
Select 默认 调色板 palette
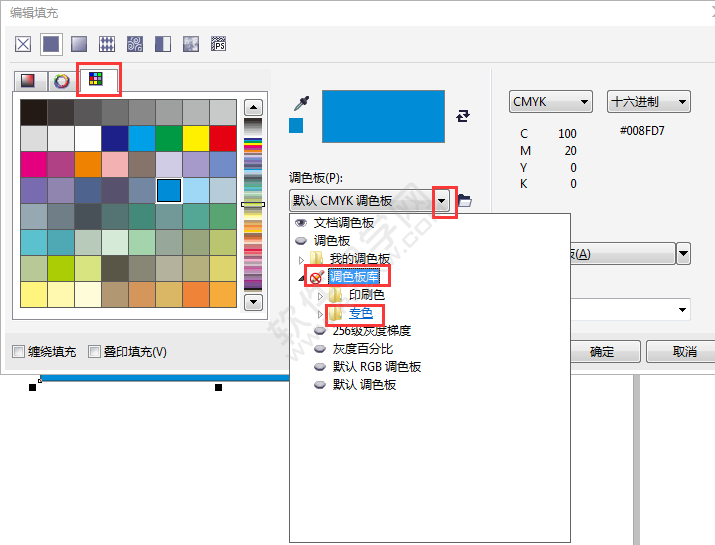click(364, 385)
